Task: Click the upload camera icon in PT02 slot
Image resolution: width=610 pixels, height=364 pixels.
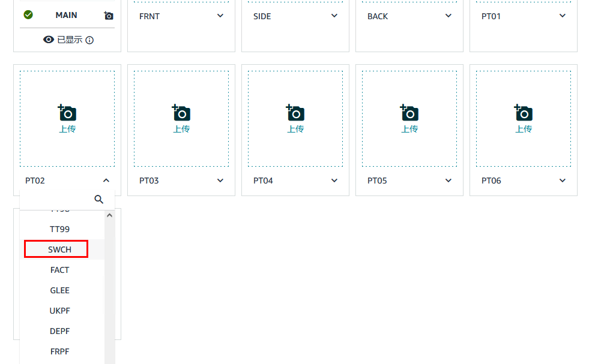Action: [67, 113]
